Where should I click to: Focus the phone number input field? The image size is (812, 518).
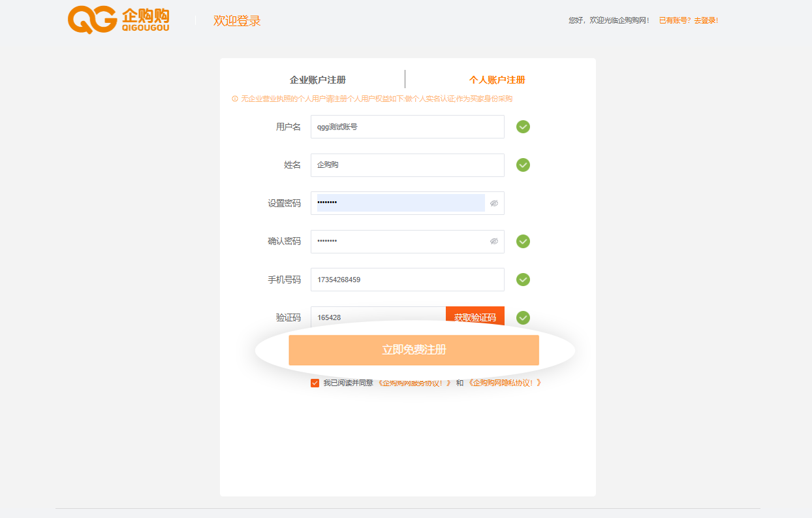[x=407, y=280]
